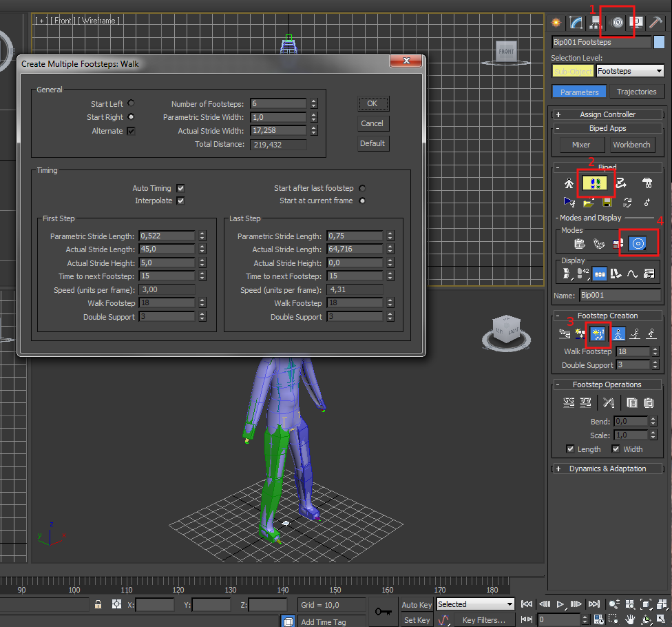Disable the Width checkbox in Footstep Operations
672x627 pixels.
pyautogui.click(x=616, y=449)
